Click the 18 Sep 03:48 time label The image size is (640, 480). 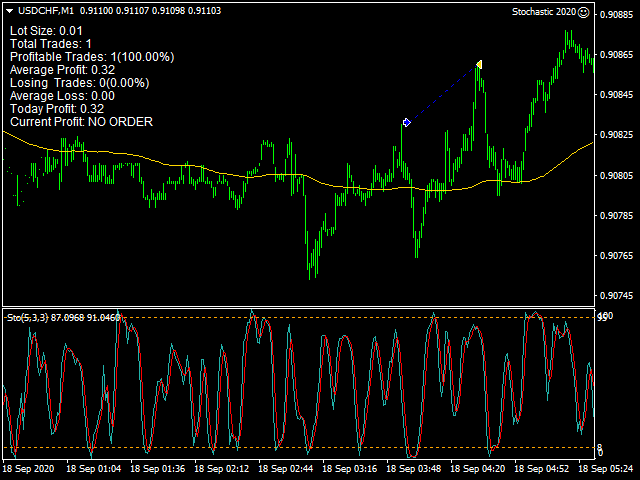point(414,469)
